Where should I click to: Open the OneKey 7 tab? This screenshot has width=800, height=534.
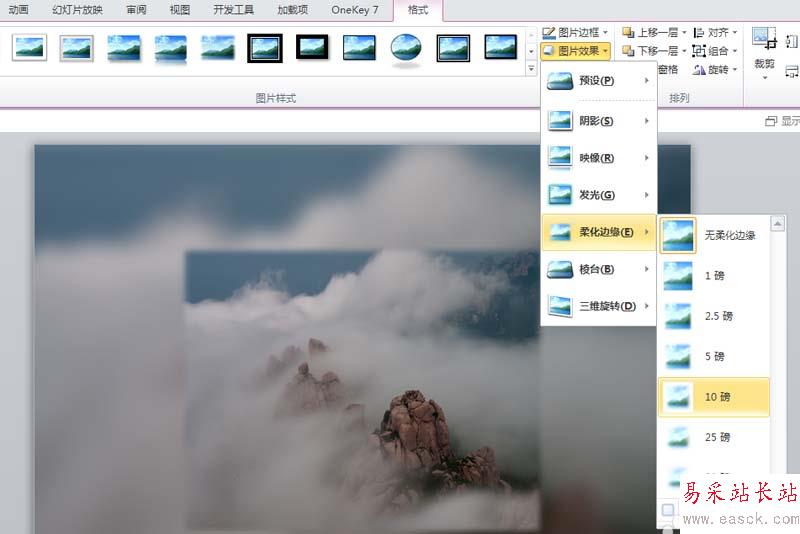tap(355, 10)
